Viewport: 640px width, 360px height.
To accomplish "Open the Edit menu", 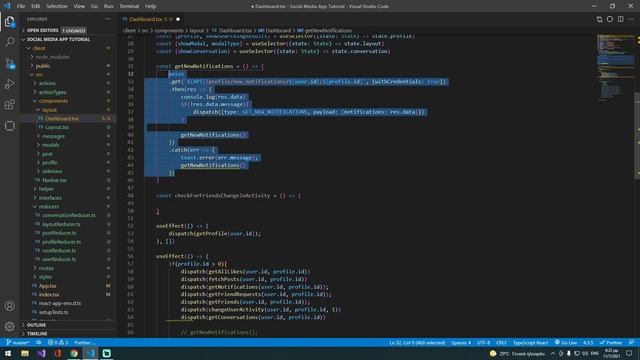I will tap(36, 6).
